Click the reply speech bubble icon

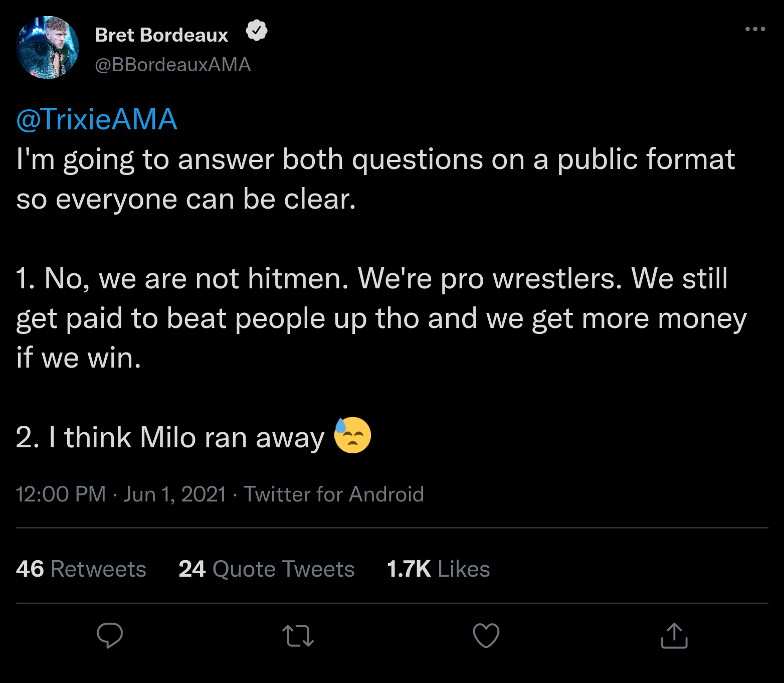pos(110,635)
